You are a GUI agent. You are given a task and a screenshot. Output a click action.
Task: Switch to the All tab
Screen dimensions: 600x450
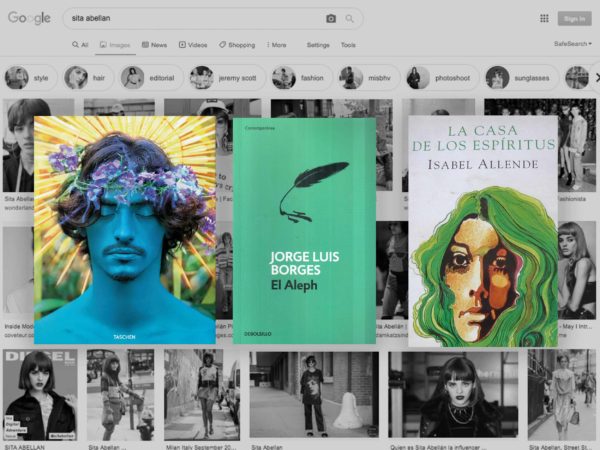(x=80, y=45)
